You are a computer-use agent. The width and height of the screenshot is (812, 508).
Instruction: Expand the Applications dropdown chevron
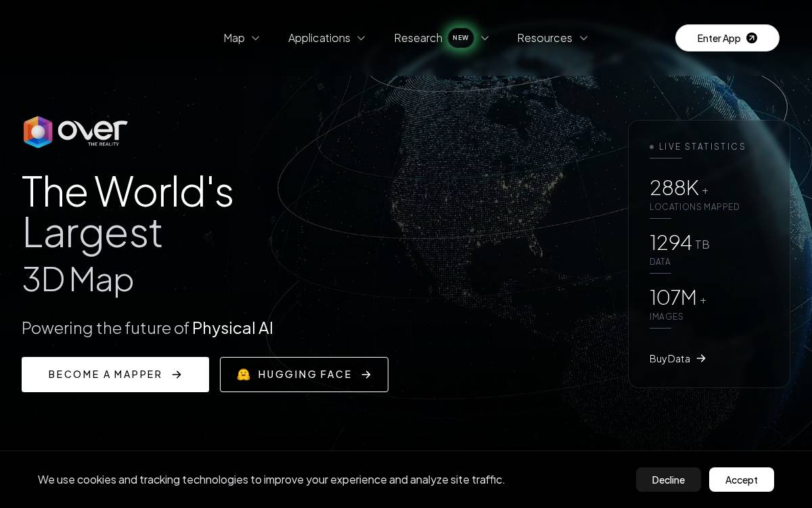point(361,38)
